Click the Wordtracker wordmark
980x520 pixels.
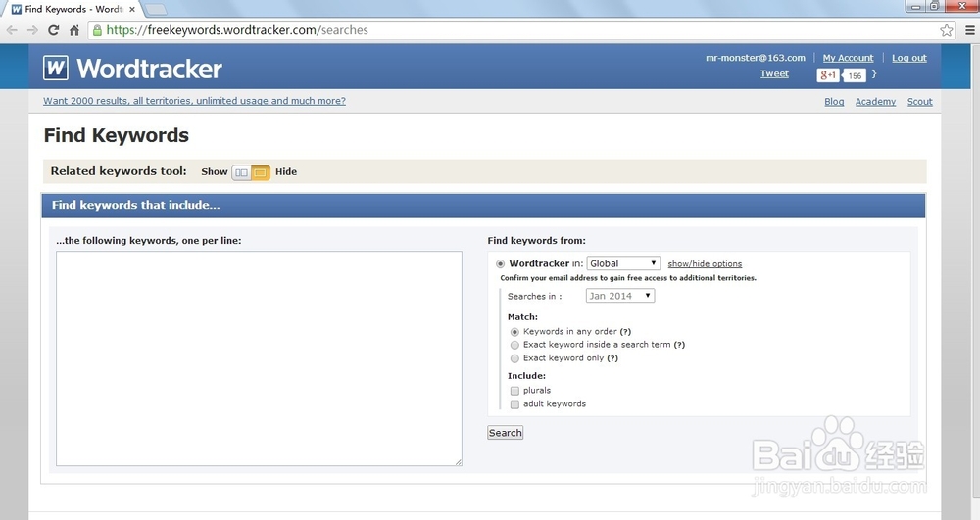149,69
